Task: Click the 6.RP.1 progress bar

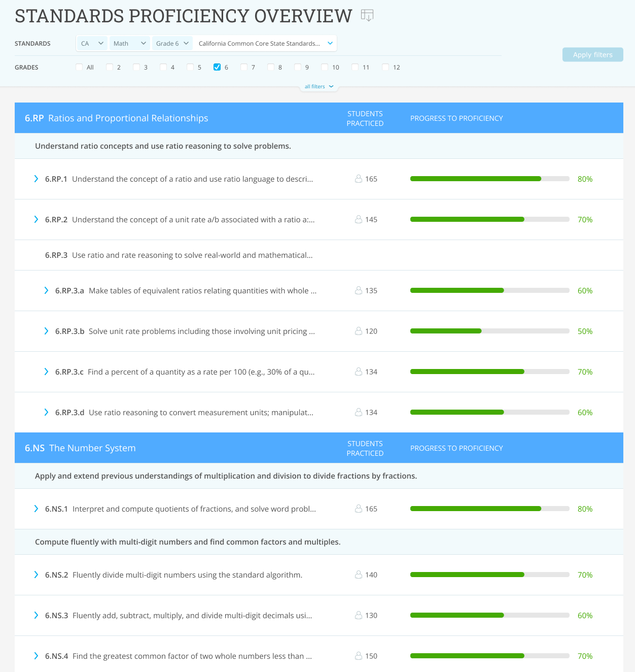Action: [490, 179]
